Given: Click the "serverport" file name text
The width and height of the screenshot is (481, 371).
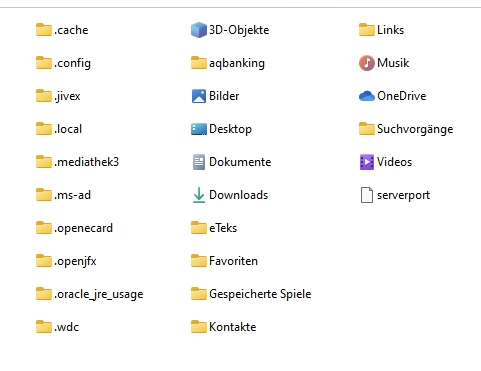Looking at the screenshot, I should click(403, 195).
